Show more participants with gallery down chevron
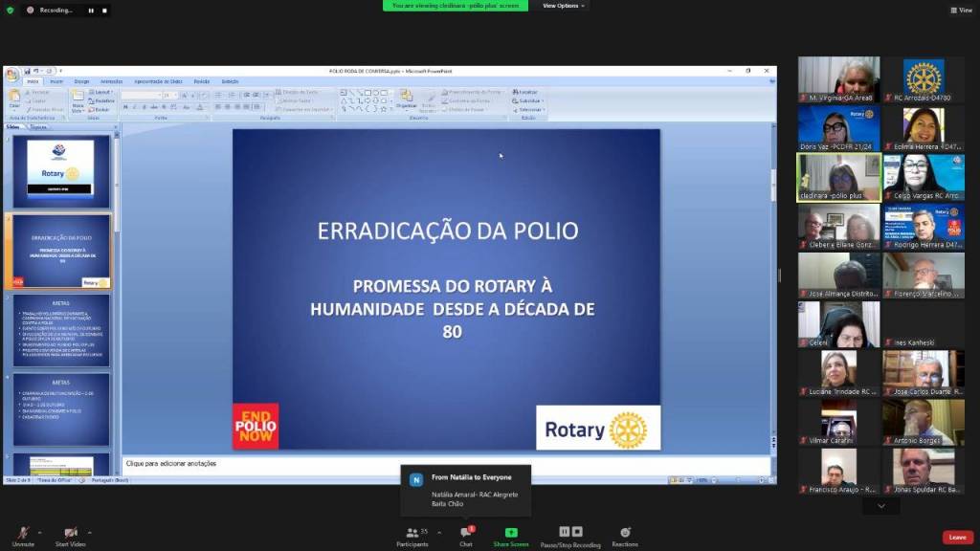Screen dimensions: 980x551 (x=880, y=506)
